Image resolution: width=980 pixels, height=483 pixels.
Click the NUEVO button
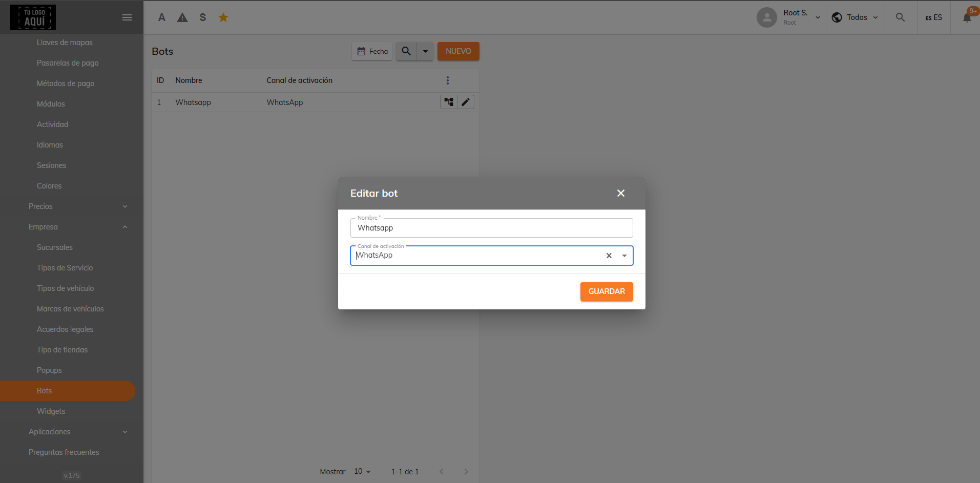[458, 51]
